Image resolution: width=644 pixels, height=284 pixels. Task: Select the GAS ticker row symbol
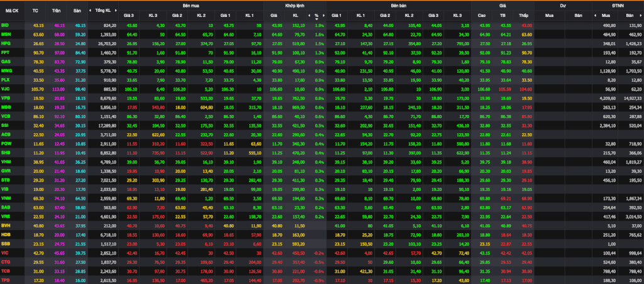(6, 62)
